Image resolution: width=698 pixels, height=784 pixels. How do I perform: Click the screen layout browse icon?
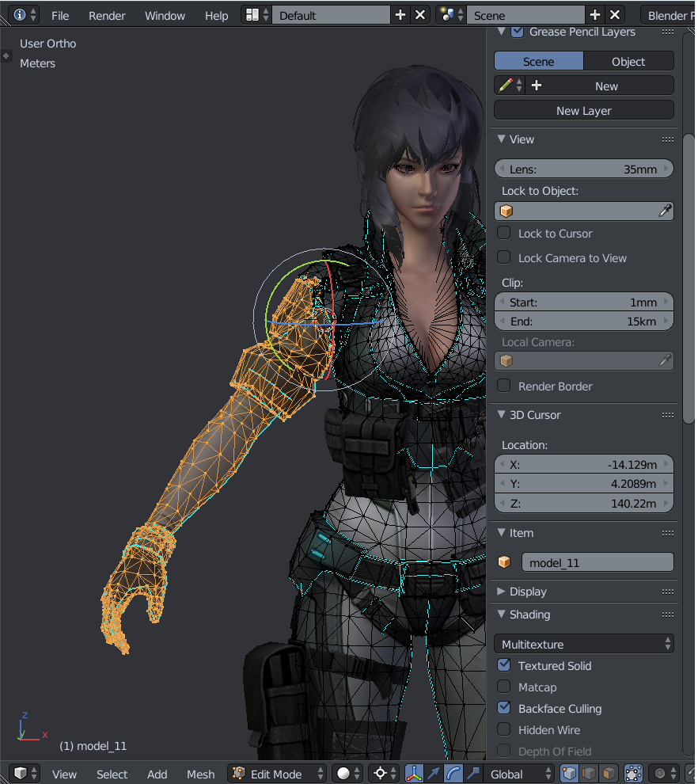tap(257, 15)
